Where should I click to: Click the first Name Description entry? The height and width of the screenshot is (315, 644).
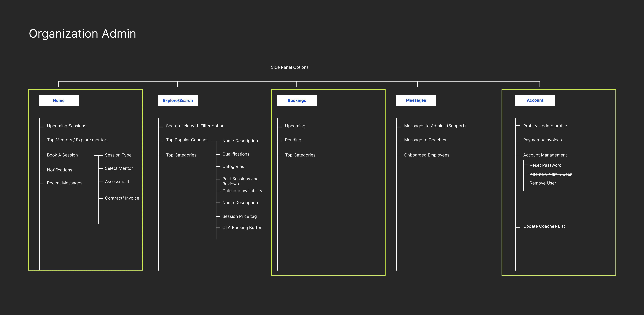click(x=240, y=141)
